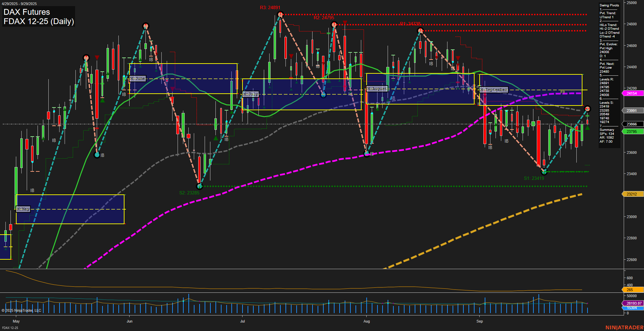Click the red triangle marker above the M:September box
644x331 pixels.
458,58
